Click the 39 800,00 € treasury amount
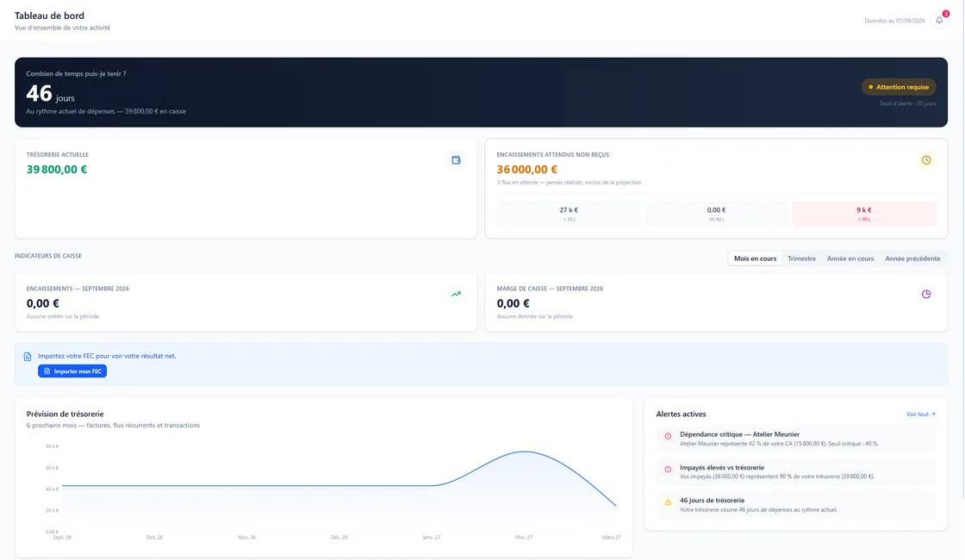This screenshot has height=560, width=965. pyautogui.click(x=57, y=169)
